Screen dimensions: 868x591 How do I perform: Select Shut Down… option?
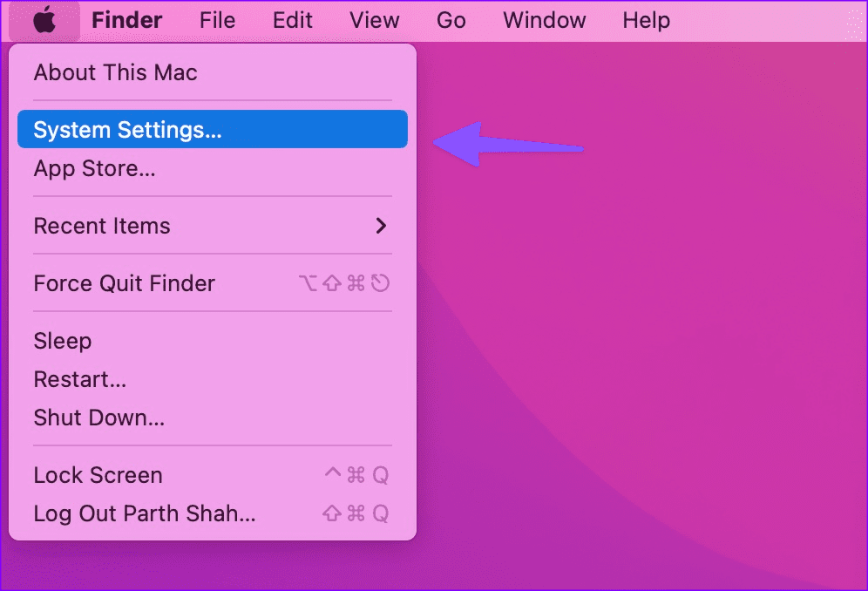coord(213,418)
